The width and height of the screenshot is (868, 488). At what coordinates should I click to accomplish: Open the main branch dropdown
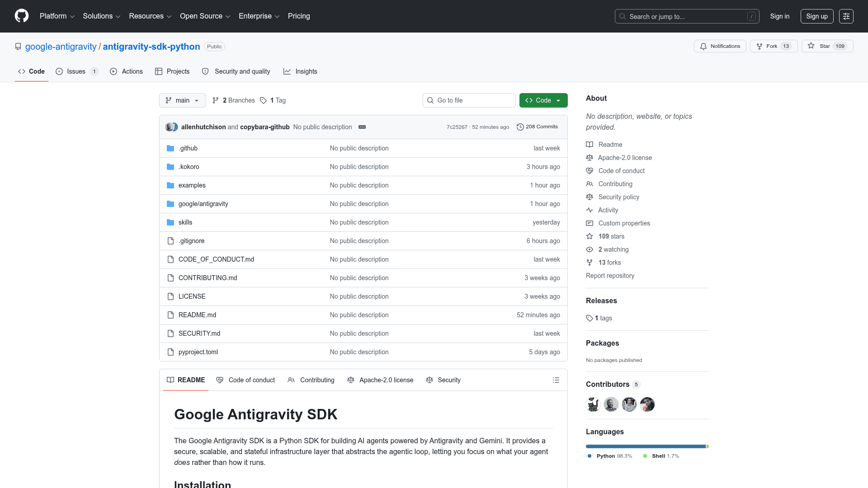(x=183, y=100)
